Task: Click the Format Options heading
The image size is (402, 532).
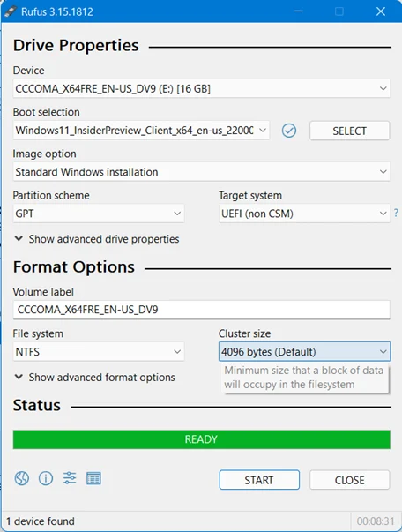Action: 74,267
